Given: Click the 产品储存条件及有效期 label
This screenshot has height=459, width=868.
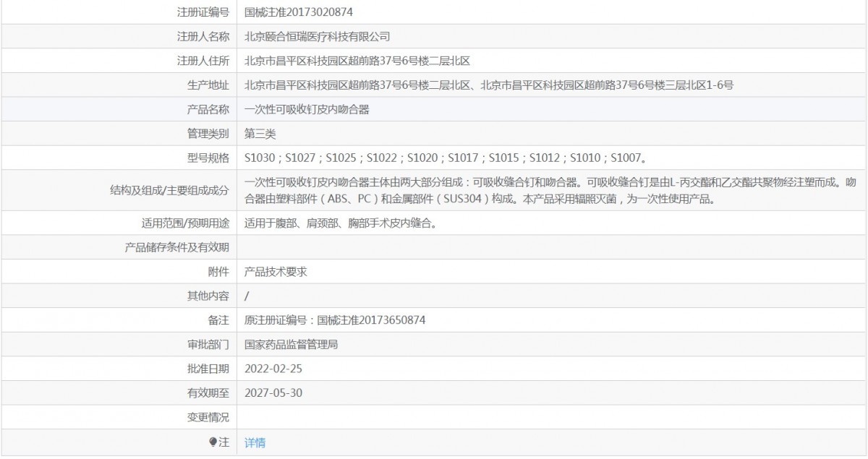Looking at the screenshot, I should click(x=177, y=248).
